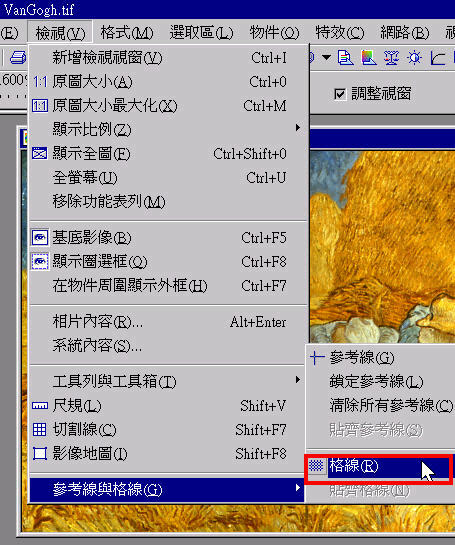The height and width of the screenshot is (545, 455).
Task: Choose 鎖定參考線(L) submenu entry
Action: click(x=381, y=382)
